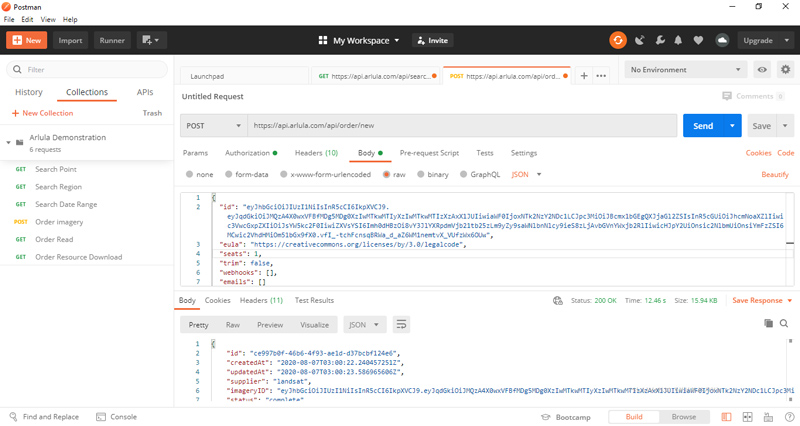
Task: Toggle word wrap in response view
Action: coord(401,324)
